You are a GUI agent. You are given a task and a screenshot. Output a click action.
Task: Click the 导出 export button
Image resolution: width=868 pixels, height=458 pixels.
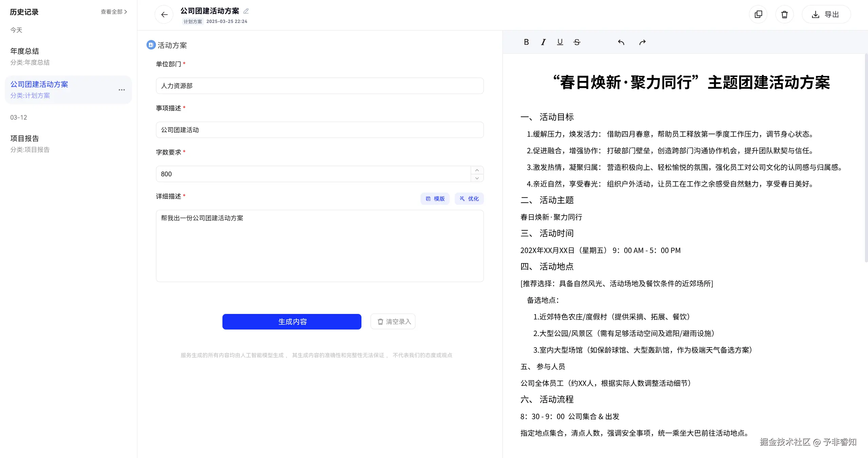point(826,15)
